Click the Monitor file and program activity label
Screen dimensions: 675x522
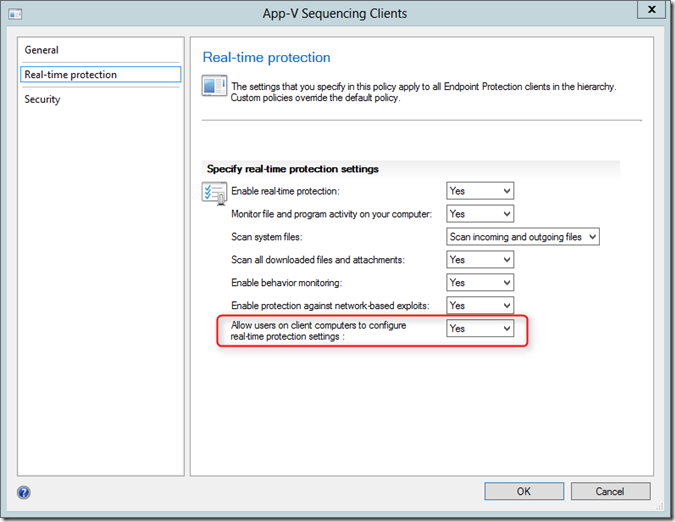point(331,214)
